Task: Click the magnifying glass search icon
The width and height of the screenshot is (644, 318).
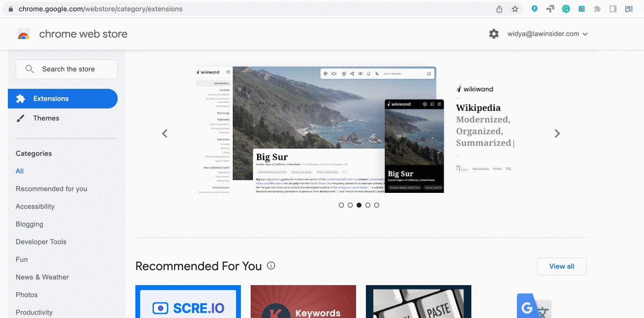Action: pos(29,69)
